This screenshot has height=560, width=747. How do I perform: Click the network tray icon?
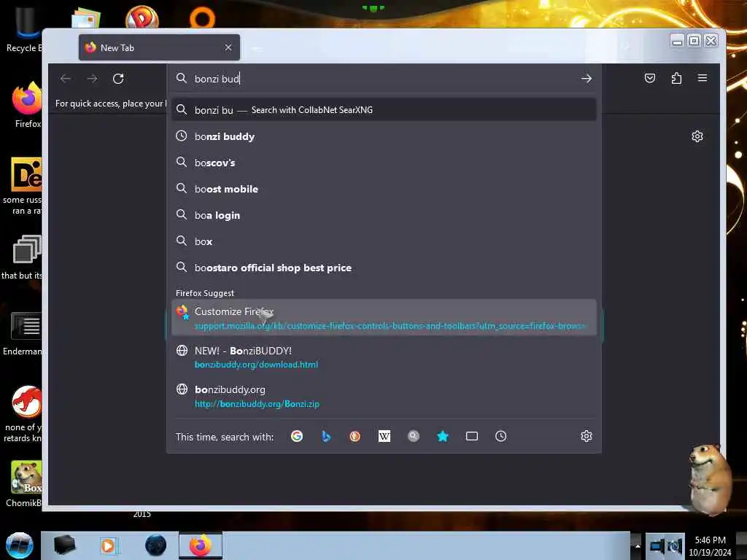point(657,545)
